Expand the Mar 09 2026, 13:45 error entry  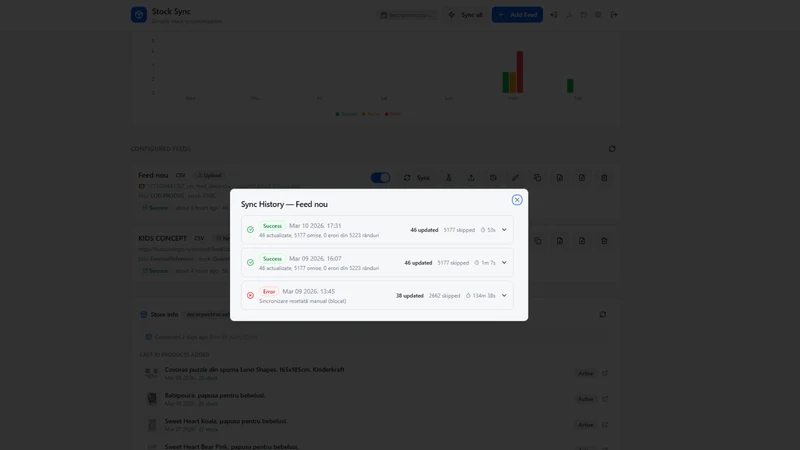(504, 295)
